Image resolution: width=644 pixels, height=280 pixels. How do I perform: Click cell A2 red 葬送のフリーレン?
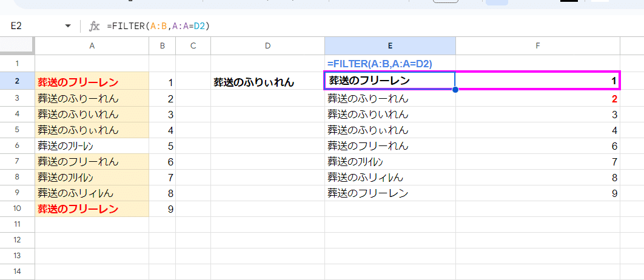click(92, 81)
